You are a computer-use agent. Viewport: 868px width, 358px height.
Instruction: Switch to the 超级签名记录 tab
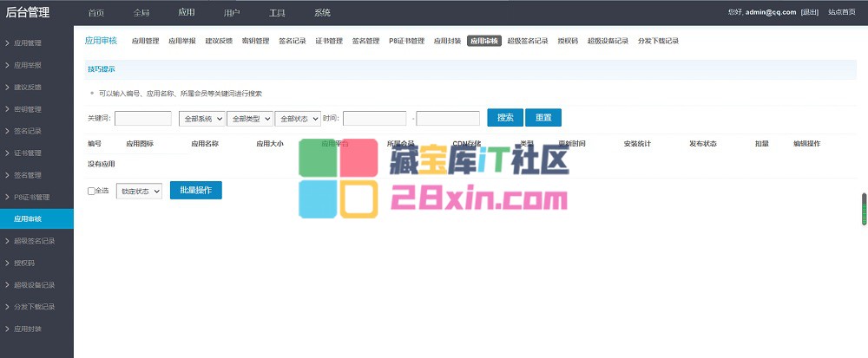click(528, 41)
